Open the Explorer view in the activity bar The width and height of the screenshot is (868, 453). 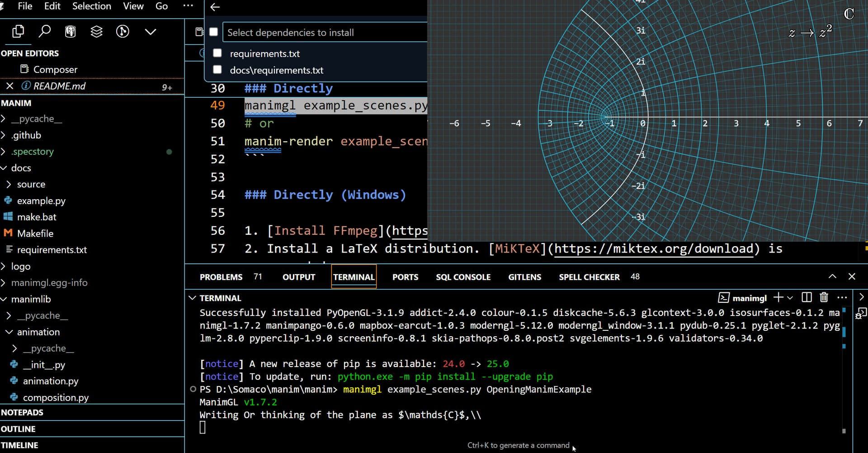point(18,31)
